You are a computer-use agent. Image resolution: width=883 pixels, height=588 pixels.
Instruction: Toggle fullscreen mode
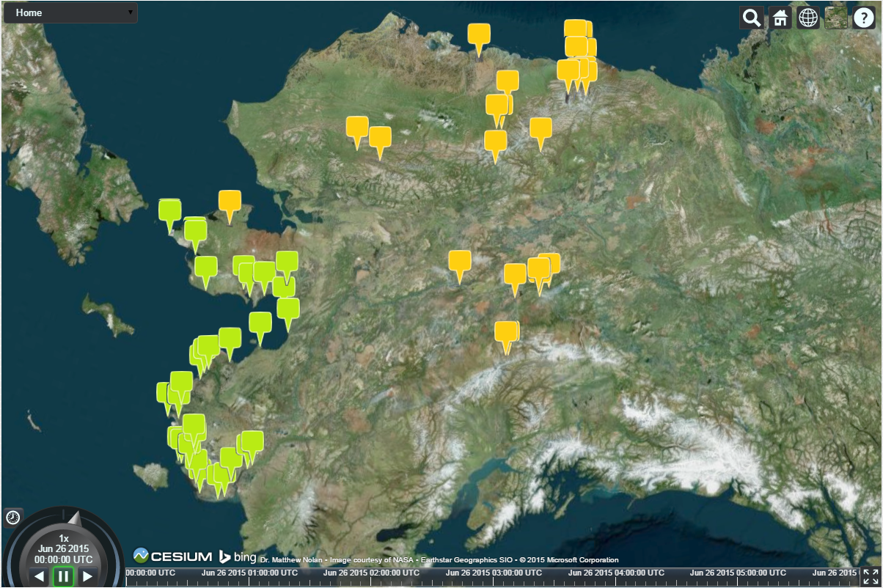coord(871,576)
